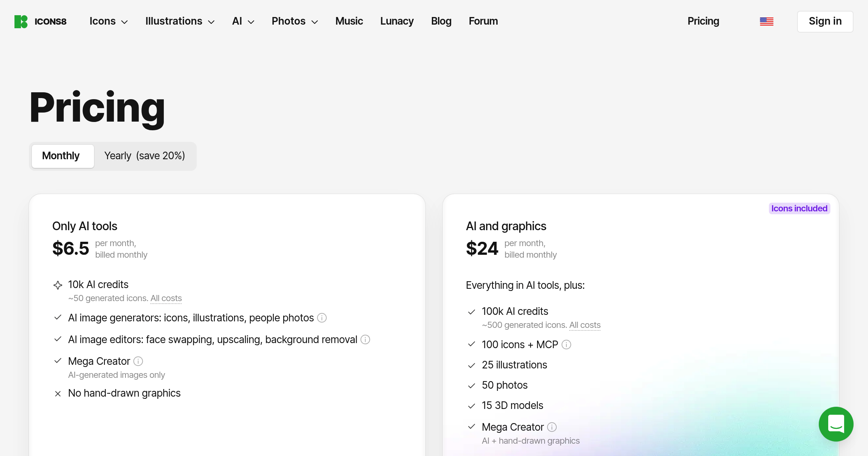Show info for AI image generators

[x=322, y=318]
